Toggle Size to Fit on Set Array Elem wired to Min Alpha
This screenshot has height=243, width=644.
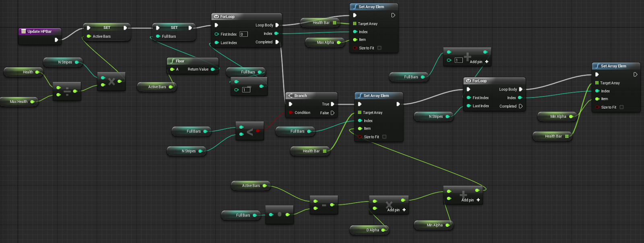622,107
